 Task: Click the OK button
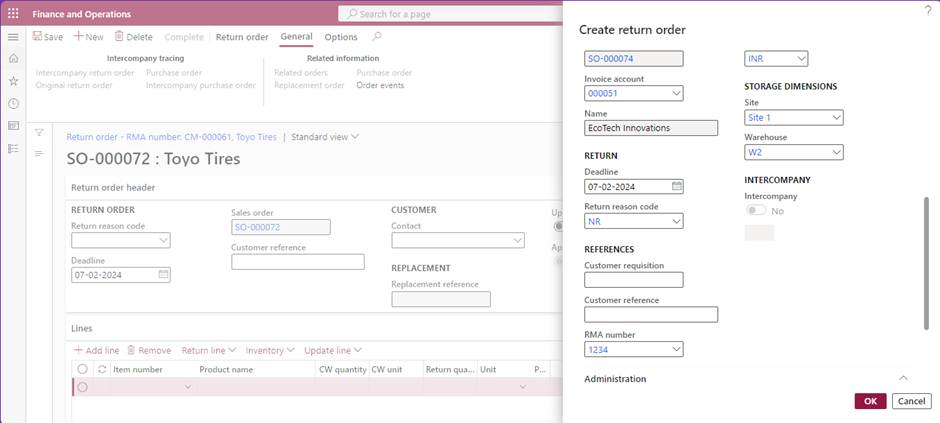(870, 401)
